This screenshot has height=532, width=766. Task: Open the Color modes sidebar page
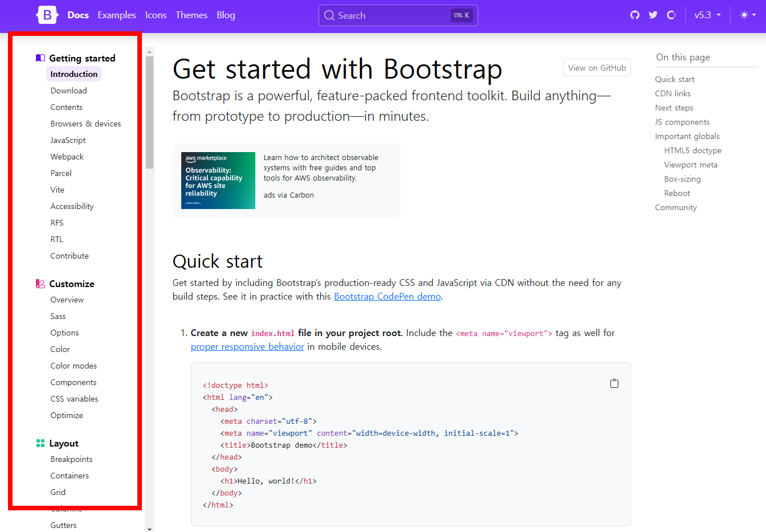click(x=74, y=366)
